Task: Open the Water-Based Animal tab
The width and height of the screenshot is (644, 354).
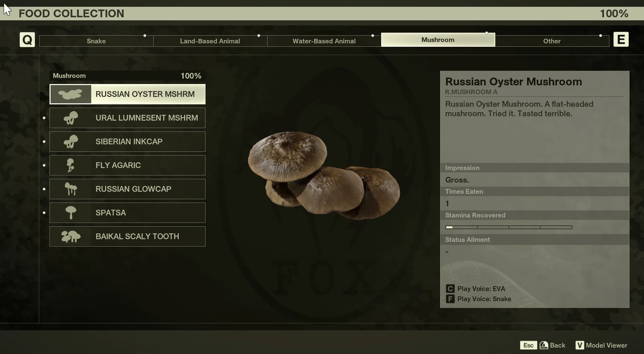Action: [324, 41]
